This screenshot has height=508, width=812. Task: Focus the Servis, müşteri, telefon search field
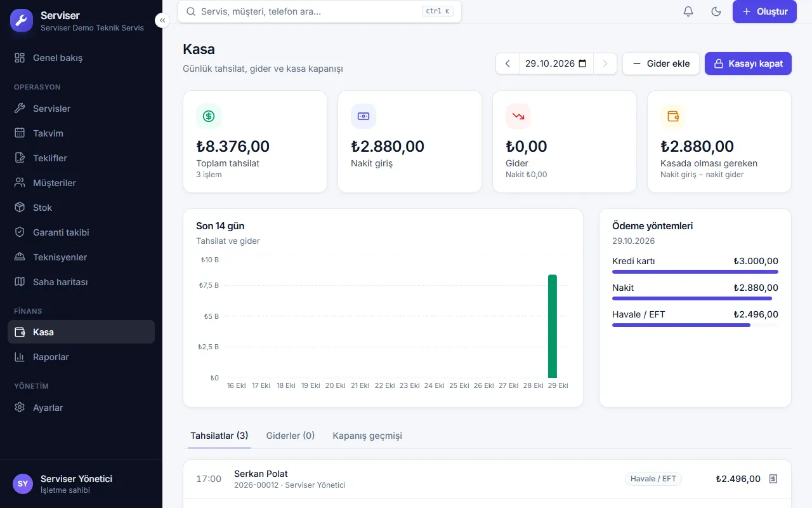(x=320, y=11)
